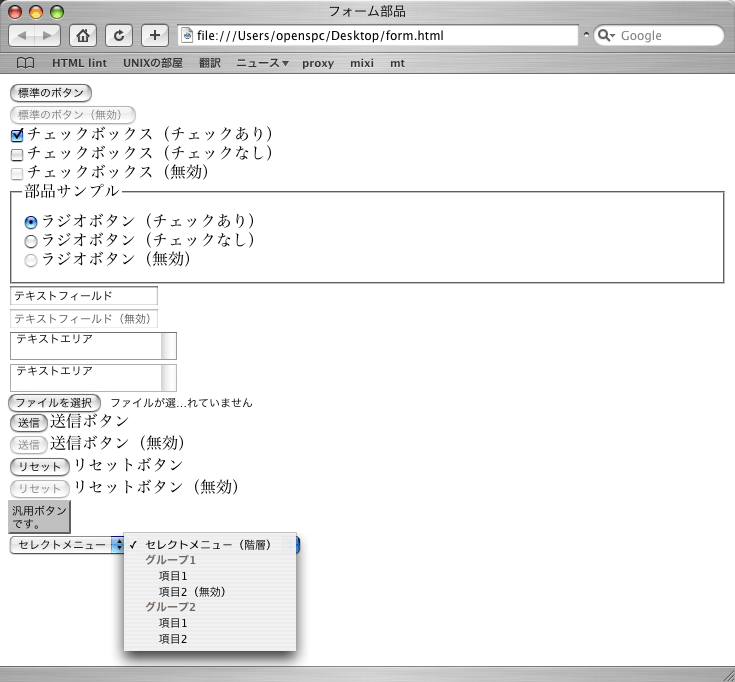Go forward using the right arrow

pyautogui.click(x=48, y=35)
